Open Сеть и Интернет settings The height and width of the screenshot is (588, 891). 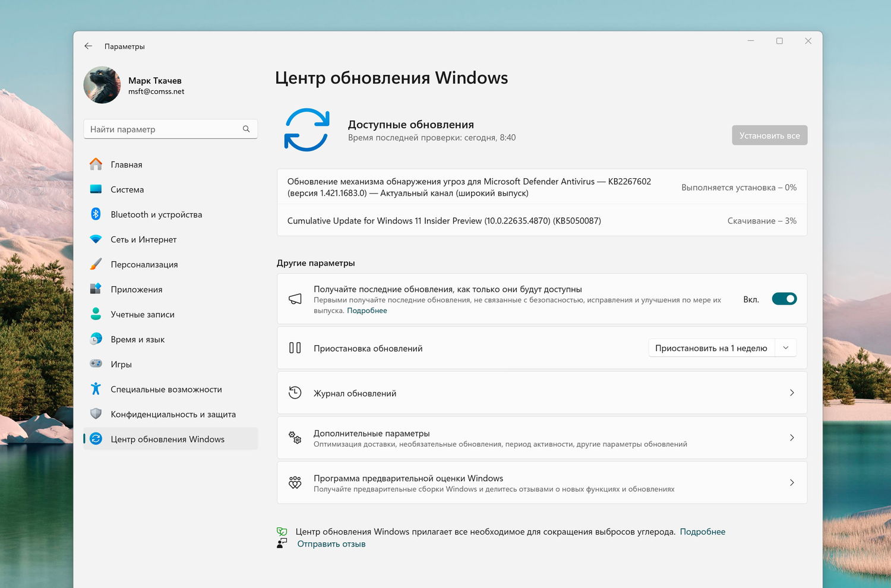point(171,239)
